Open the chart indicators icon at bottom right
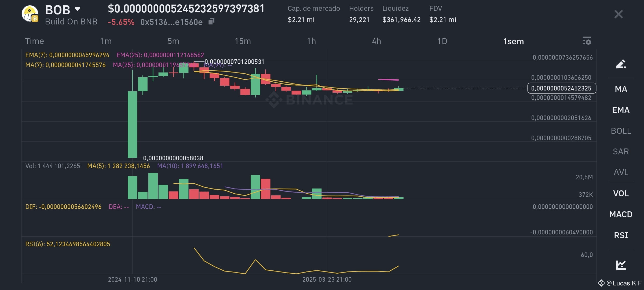644x290 pixels. click(621, 265)
